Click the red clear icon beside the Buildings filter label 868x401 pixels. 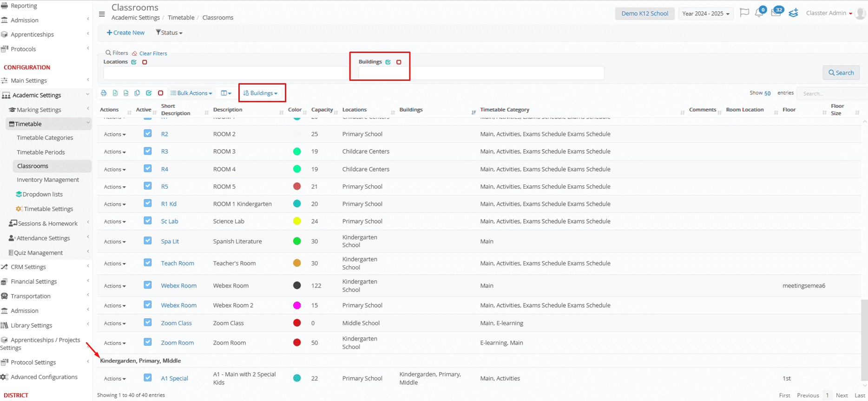pyautogui.click(x=399, y=62)
